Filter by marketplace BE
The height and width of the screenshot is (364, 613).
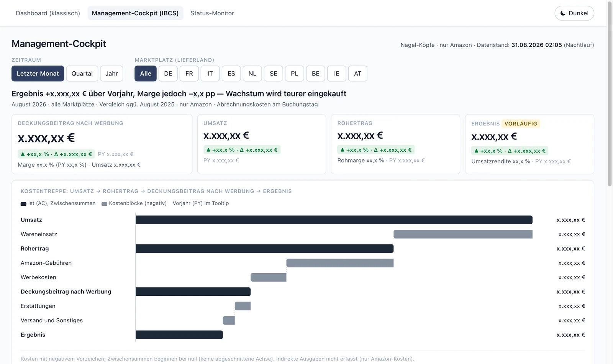coord(316,74)
